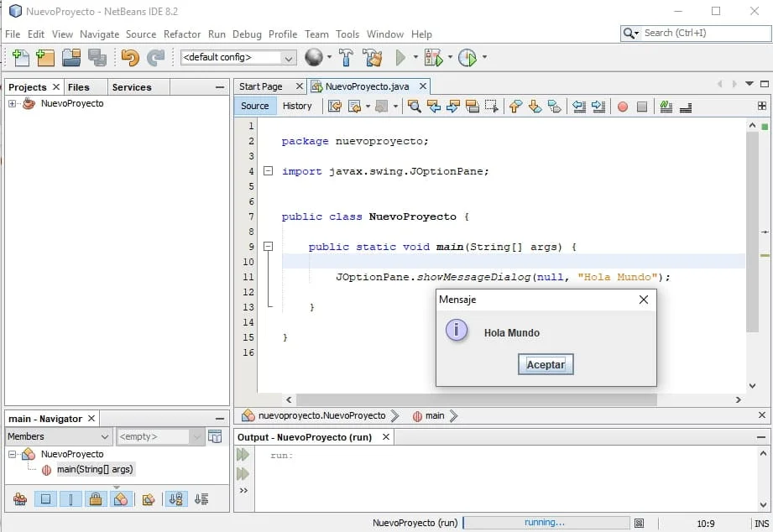This screenshot has width=773, height=532.
Task: Toggle Show Inherited Members in Navigator
Action: [20, 499]
